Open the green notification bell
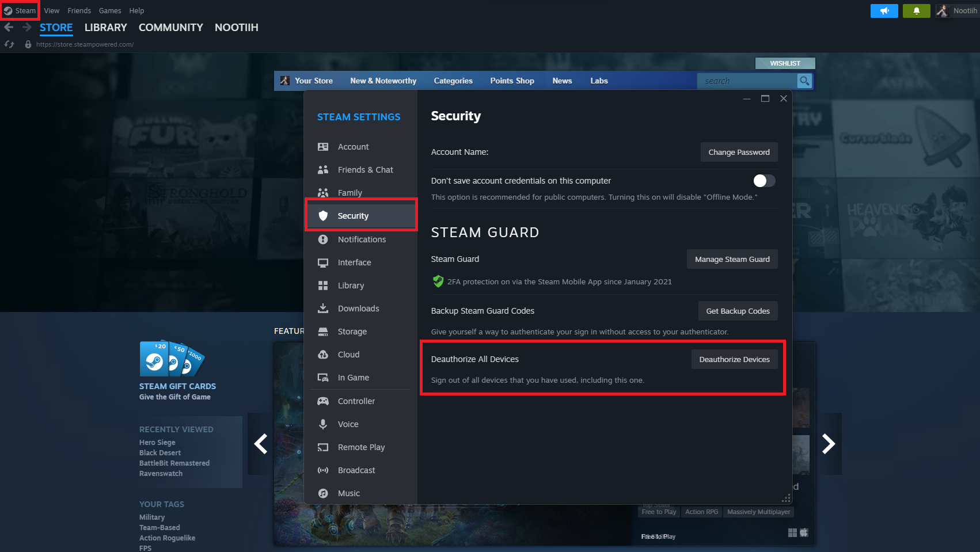Viewport: 980px width, 552px height. (917, 11)
